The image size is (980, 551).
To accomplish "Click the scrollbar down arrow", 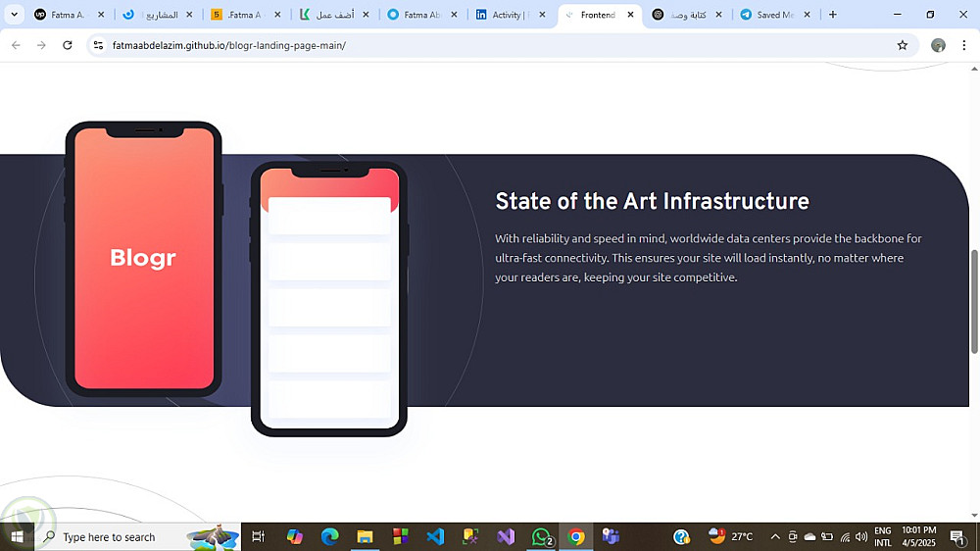I will coord(974,516).
